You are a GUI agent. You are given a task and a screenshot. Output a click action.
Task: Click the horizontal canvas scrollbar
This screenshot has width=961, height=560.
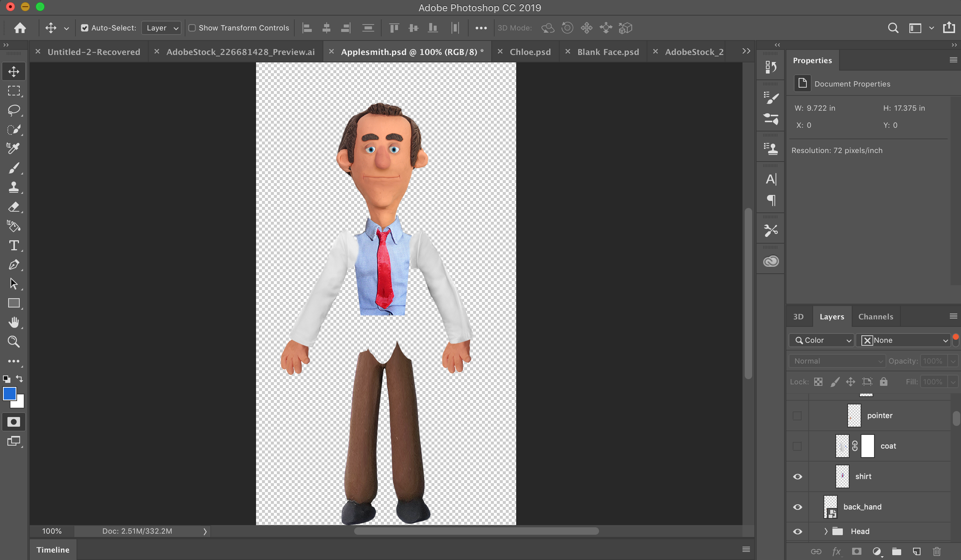pyautogui.click(x=476, y=531)
